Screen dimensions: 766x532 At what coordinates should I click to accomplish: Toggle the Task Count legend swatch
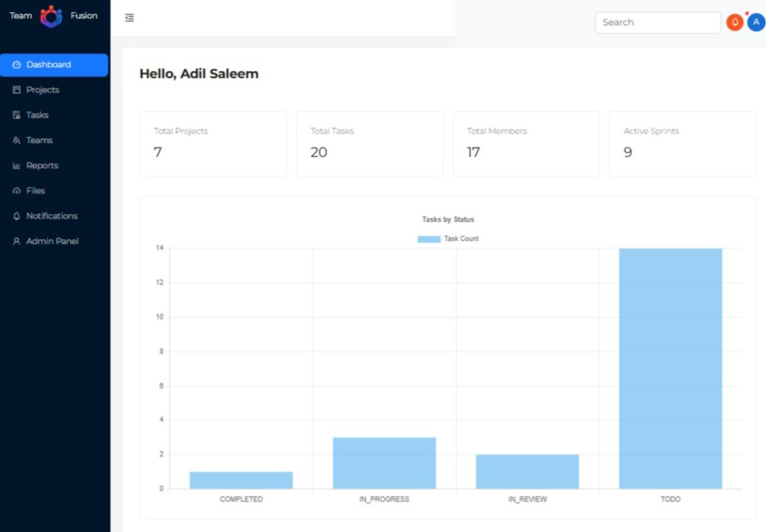pos(429,239)
